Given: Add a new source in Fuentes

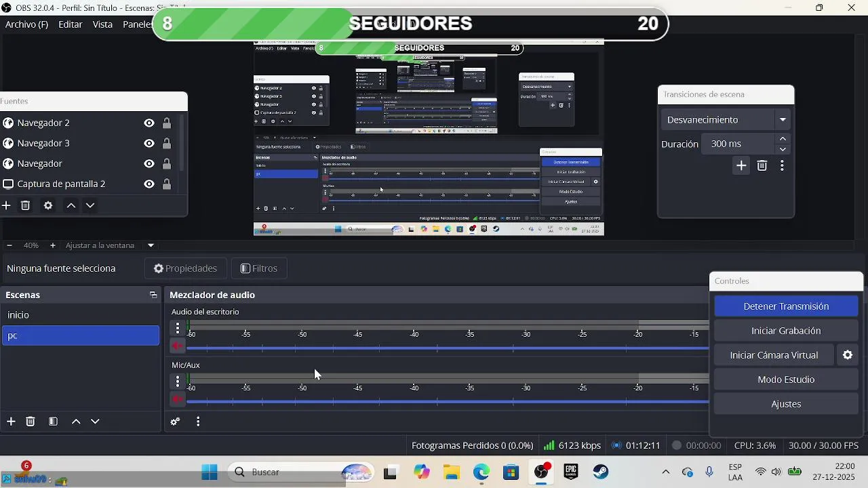Looking at the screenshot, I should click(x=6, y=205).
